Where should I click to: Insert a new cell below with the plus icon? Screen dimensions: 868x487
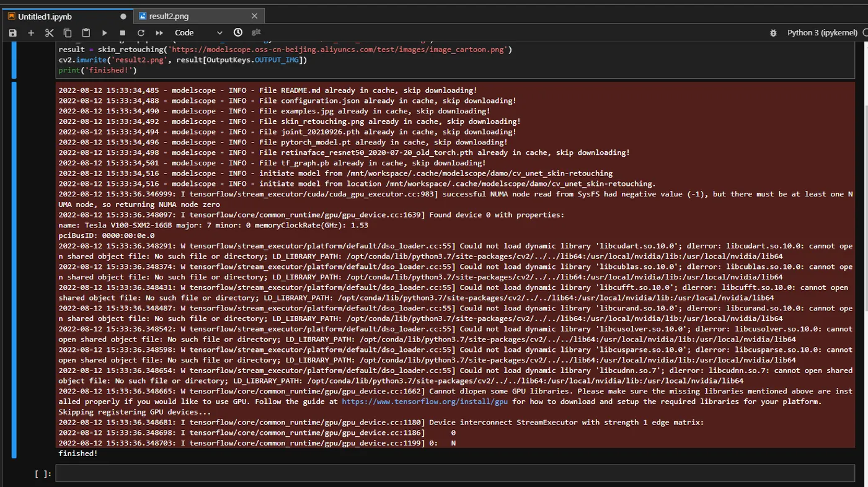coord(31,33)
